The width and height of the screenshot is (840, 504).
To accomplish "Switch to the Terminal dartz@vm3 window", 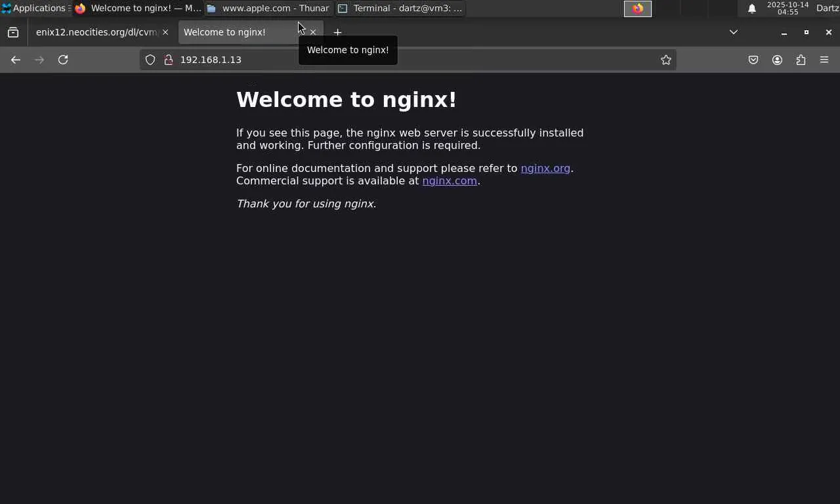I will coord(400,9).
